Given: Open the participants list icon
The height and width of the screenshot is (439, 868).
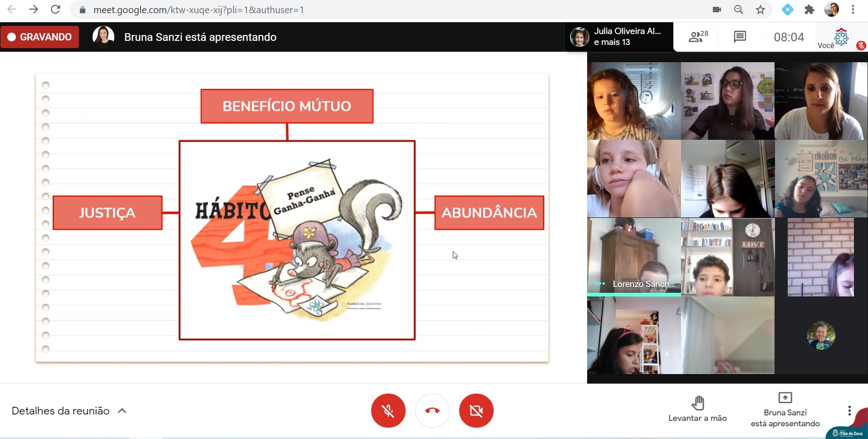Looking at the screenshot, I should (698, 37).
